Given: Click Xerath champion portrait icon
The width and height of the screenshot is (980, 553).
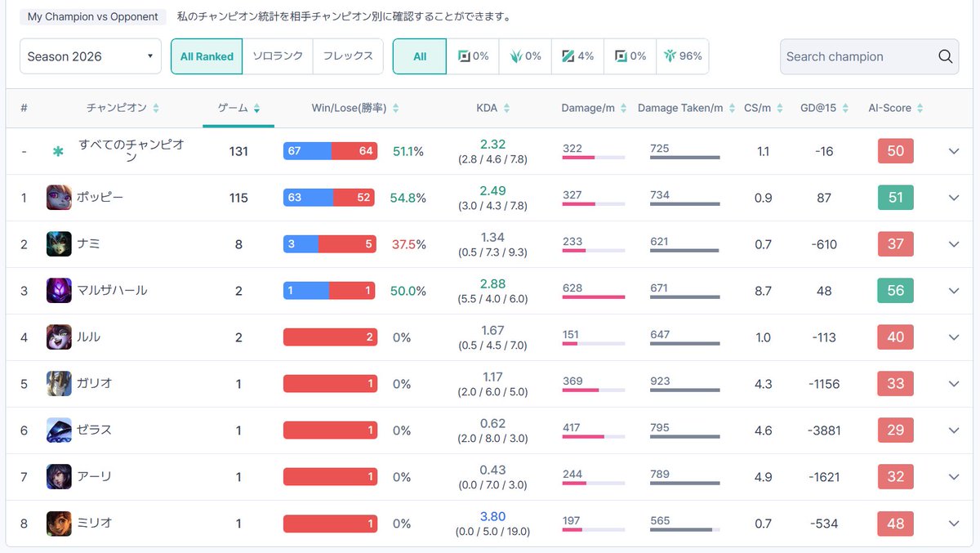Looking at the screenshot, I should [x=59, y=430].
